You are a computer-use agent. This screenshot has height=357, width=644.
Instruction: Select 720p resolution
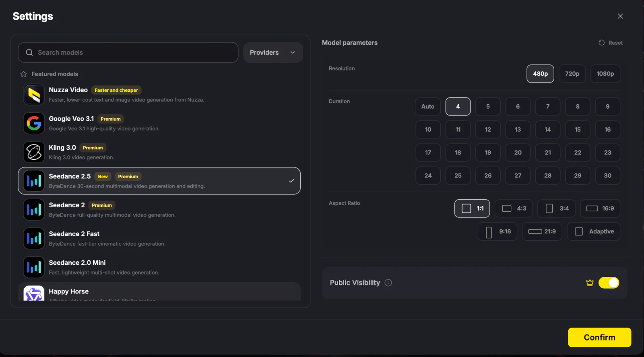click(x=572, y=74)
